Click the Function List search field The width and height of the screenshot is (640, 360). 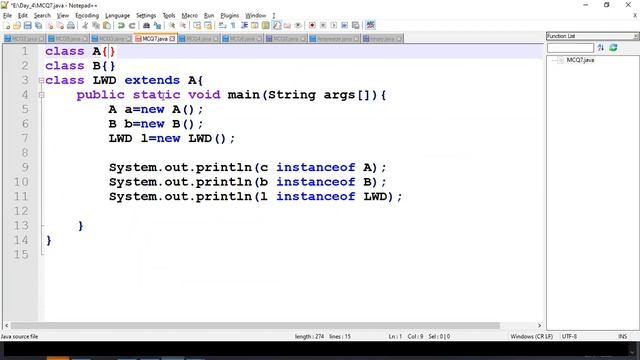pyautogui.click(x=570, y=48)
